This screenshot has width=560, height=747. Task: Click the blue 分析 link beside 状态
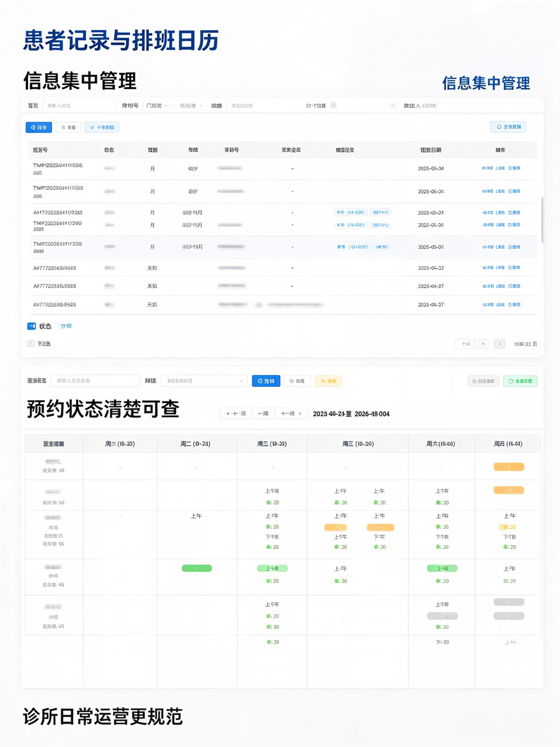(x=66, y=326)
